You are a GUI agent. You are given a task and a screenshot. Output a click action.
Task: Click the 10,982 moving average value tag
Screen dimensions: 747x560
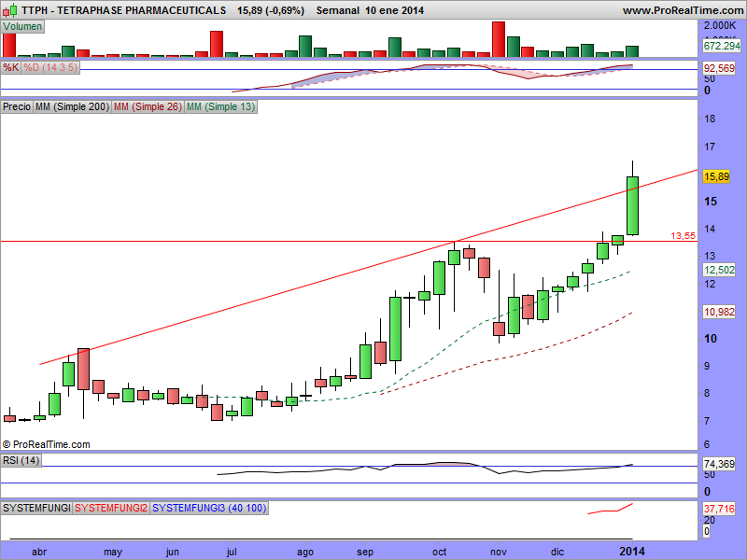point(719,312)
